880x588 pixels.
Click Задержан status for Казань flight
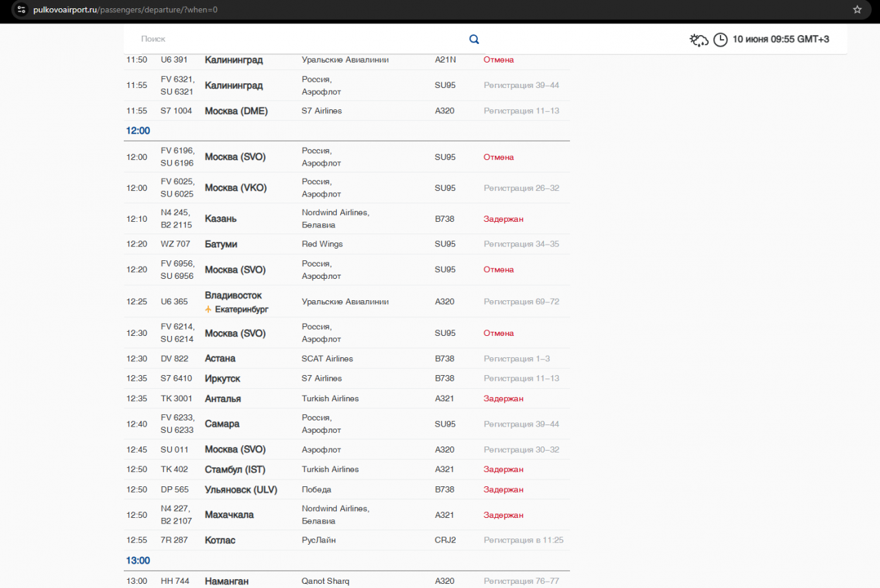pyautogui.click(x=503, y=218)
